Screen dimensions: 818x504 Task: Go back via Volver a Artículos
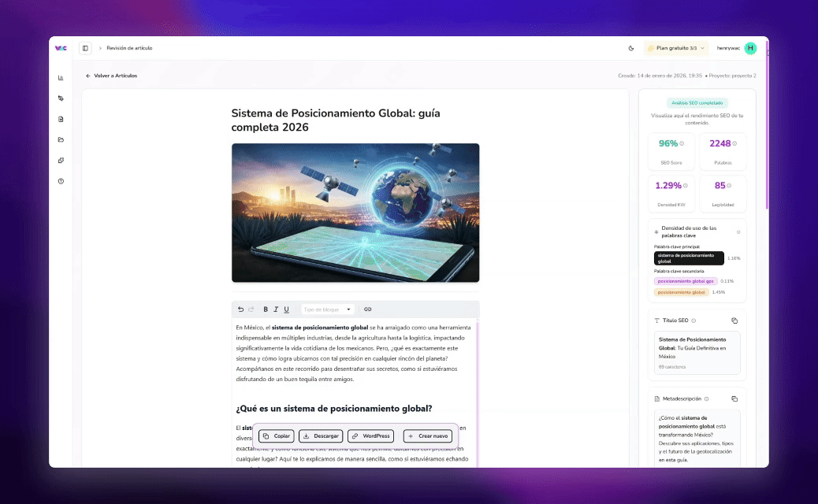point(111,76)
